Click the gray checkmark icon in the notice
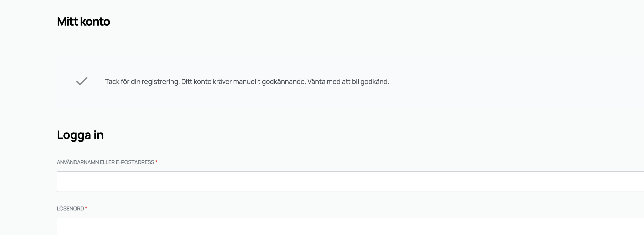The height and width of the screenshot is (235, 644). coord(82,81)
